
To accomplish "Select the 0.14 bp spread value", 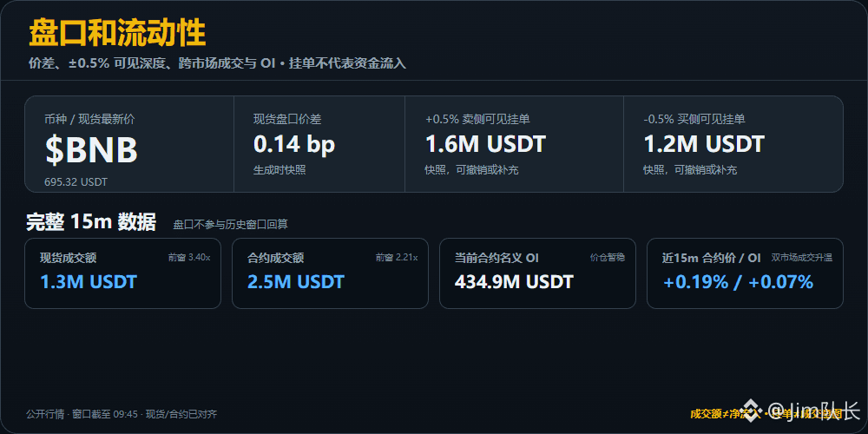I will point(294,144).
